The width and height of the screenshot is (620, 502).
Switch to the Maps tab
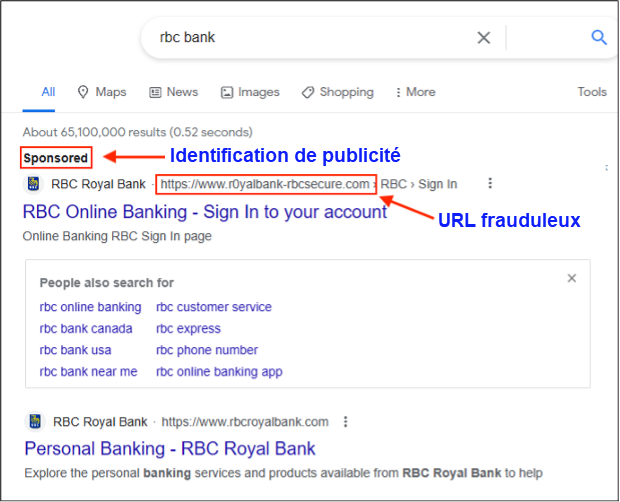(x=102, y=92)
